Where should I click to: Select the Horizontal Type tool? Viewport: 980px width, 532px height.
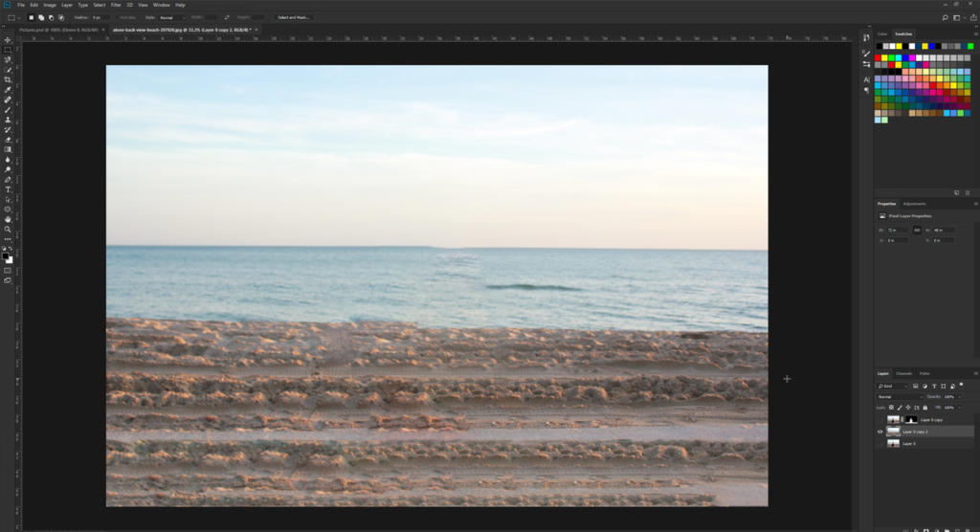[x=8, y=189]
